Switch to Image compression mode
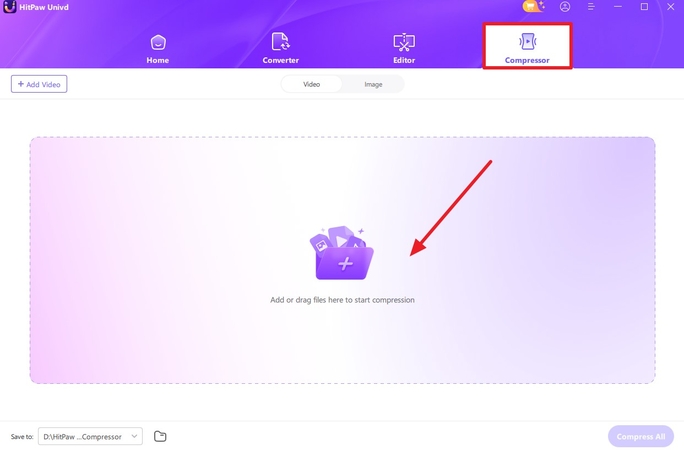This screenshot has width=684, height=450. [373, 84]
